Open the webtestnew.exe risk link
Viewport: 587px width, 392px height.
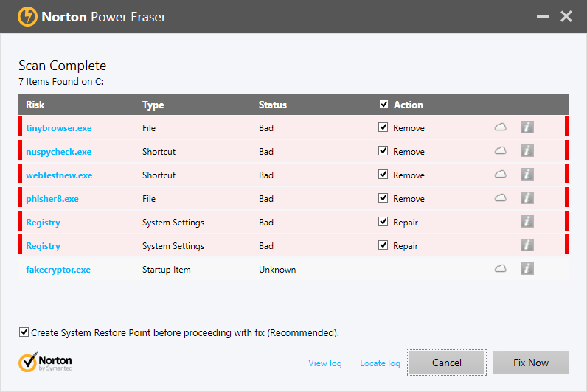[59, 175]
